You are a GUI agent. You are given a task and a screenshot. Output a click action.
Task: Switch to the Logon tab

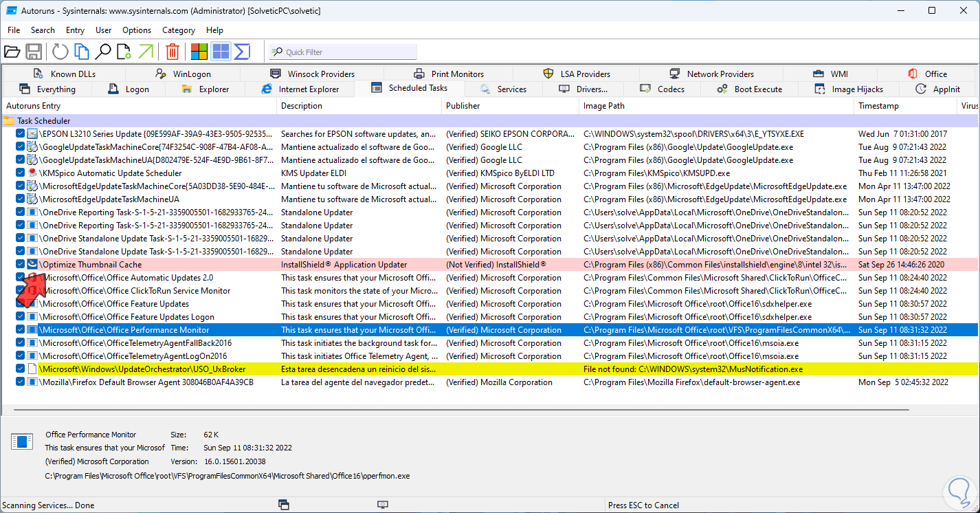129,89
